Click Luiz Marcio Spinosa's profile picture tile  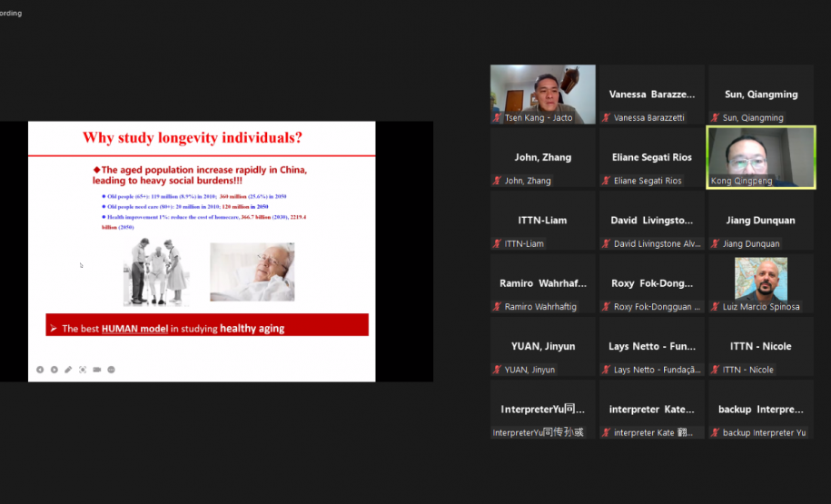(761, 278)
